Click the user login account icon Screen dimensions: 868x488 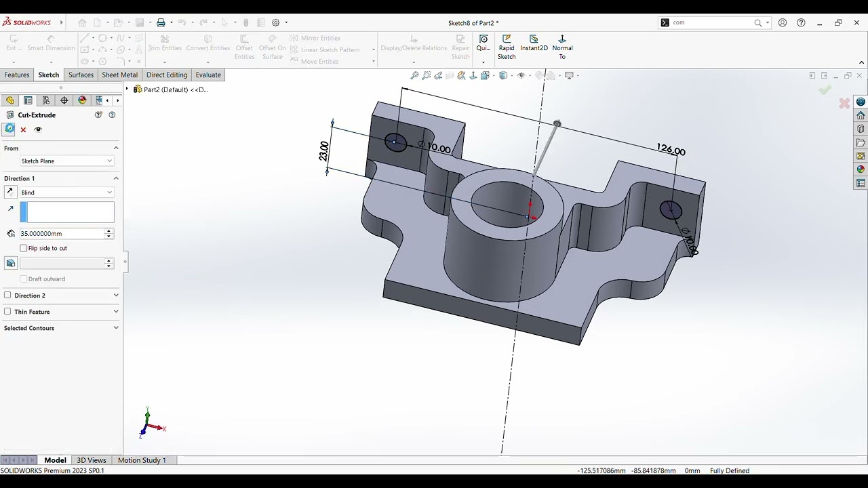783,22
